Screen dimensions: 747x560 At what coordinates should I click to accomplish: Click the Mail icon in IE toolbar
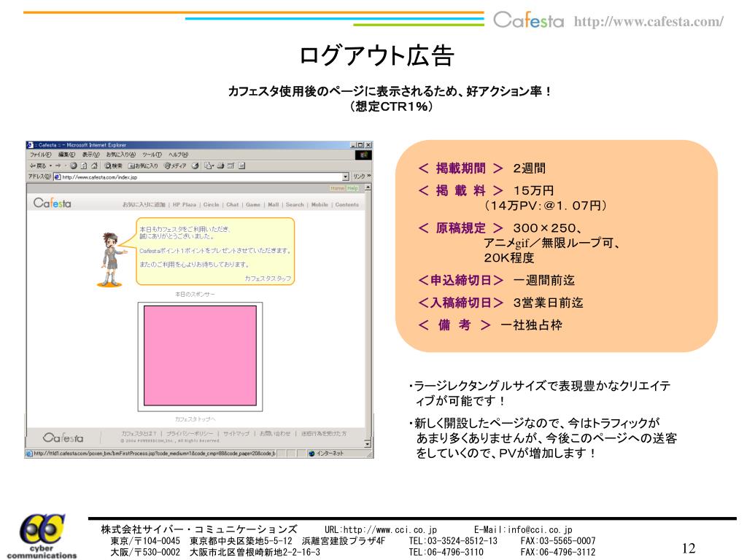coord(208,166)
